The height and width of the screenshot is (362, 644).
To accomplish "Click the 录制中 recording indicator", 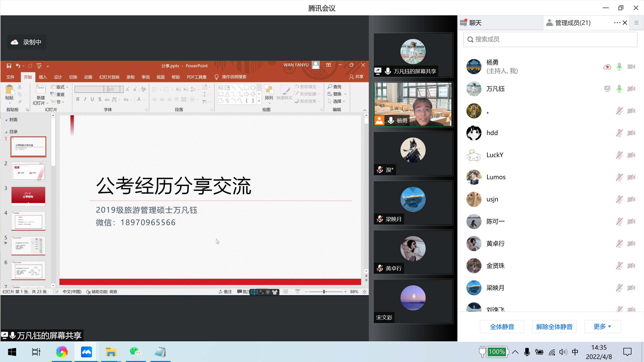I will point(27,42).
